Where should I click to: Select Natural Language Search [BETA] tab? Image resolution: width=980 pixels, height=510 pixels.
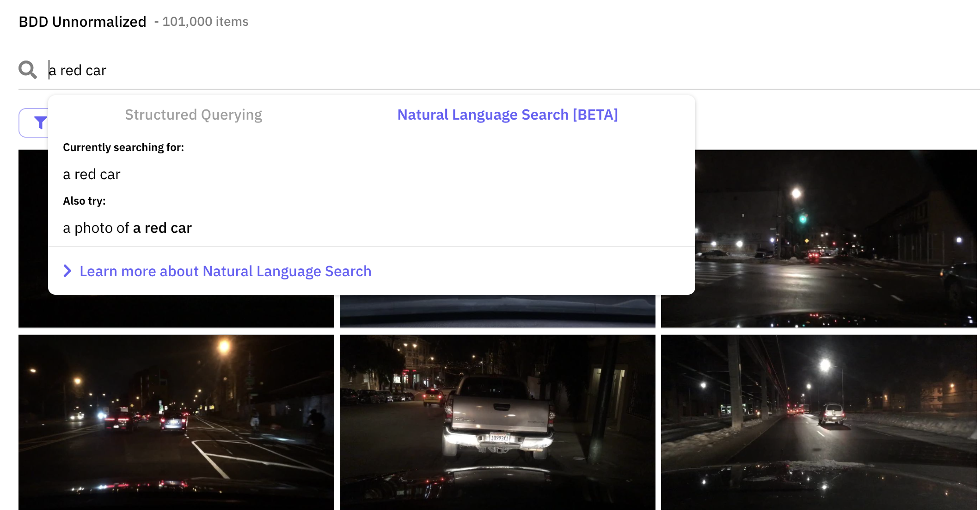[508, 115]
